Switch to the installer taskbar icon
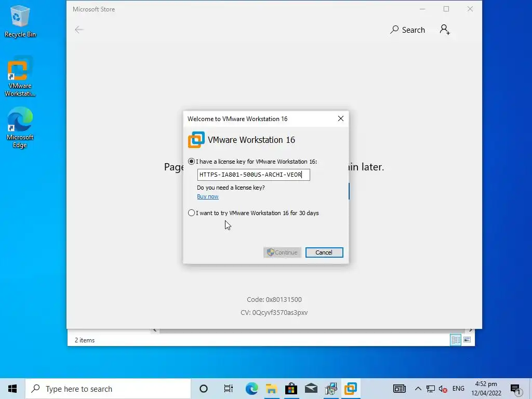Image resolution: width=532 pixels, height=399 pixels. coord(331,389)
